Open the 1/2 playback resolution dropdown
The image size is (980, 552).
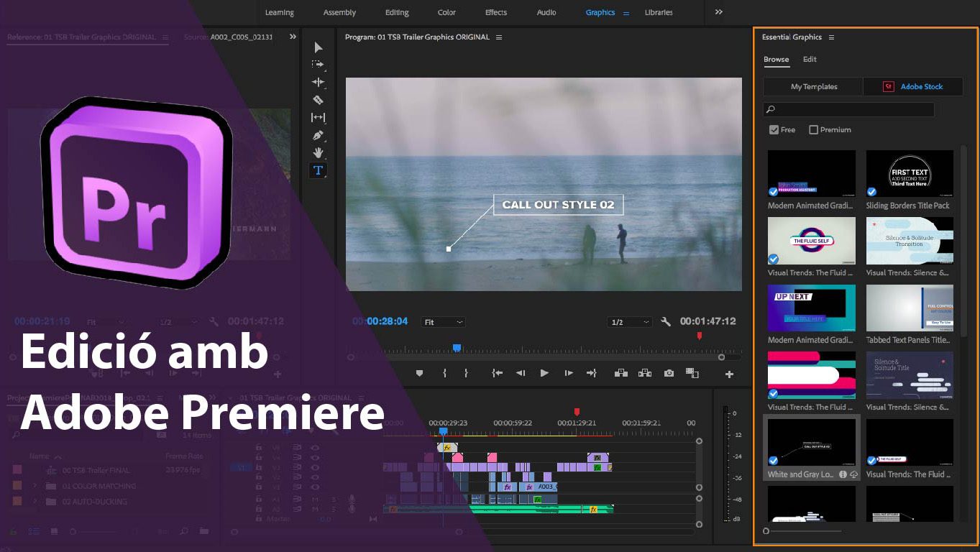(629, 322)
